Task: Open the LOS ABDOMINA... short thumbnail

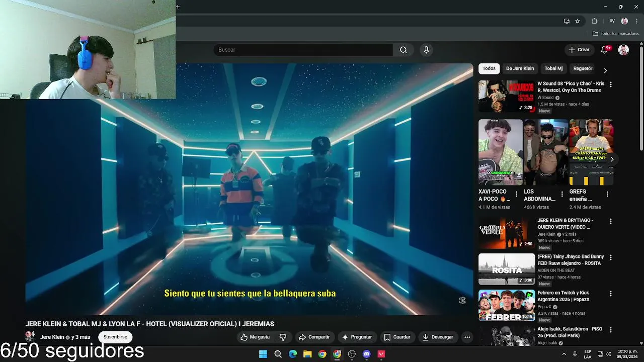Action: [x=546, y=152]
